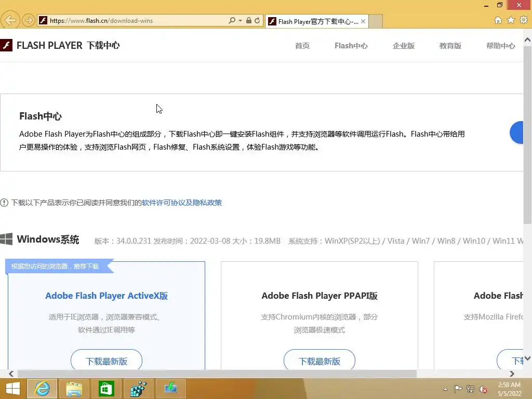Viewport: 532px width, 399px height.
Task: Open the address bar dropdown arrow
Action: coord(240,20)
